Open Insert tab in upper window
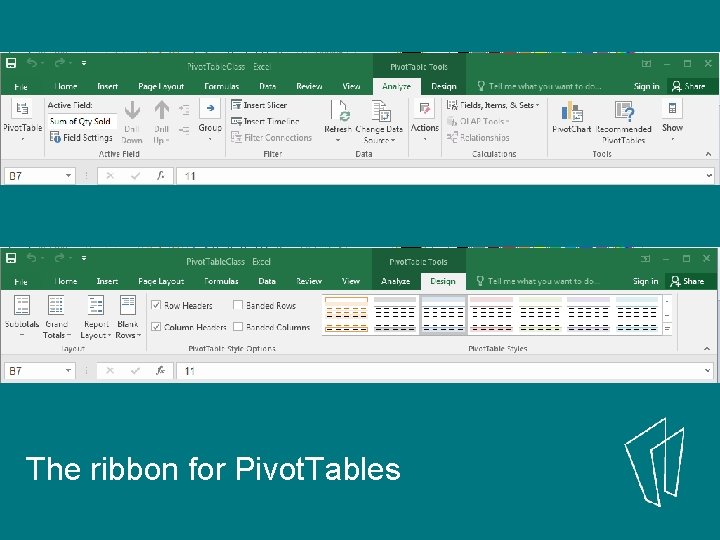 (107, 86)
